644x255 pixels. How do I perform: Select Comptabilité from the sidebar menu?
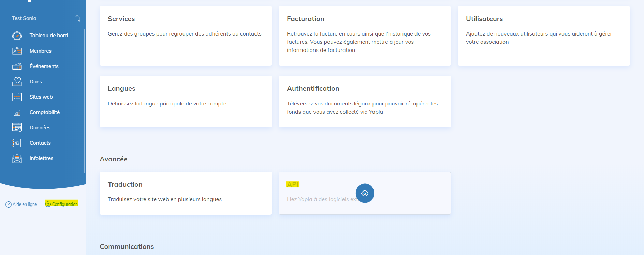[x=44, y=112]
